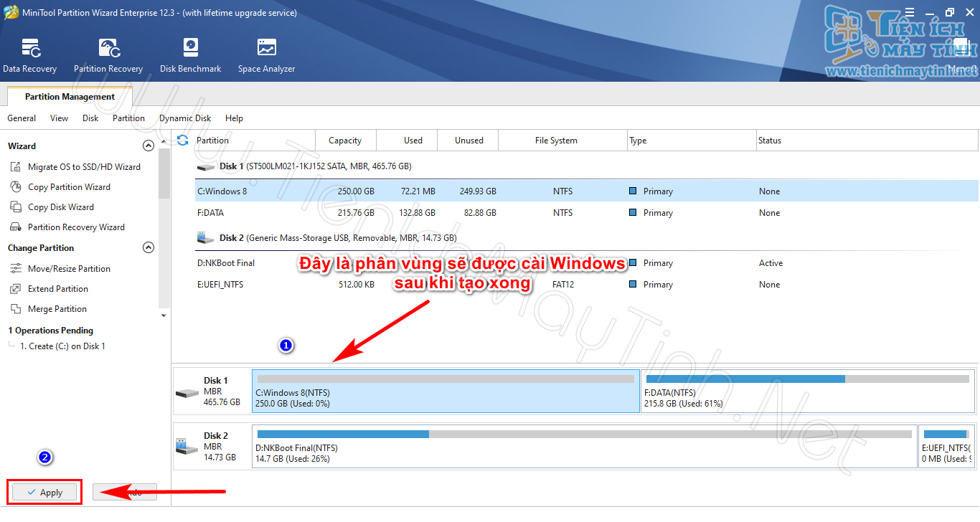
Task: Click the Copy Partition Wizard icon
Action: (x=16, y=186)
